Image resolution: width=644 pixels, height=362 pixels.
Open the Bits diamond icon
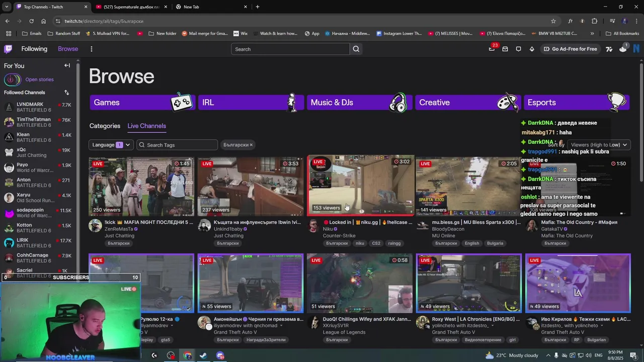pos(532,49)
